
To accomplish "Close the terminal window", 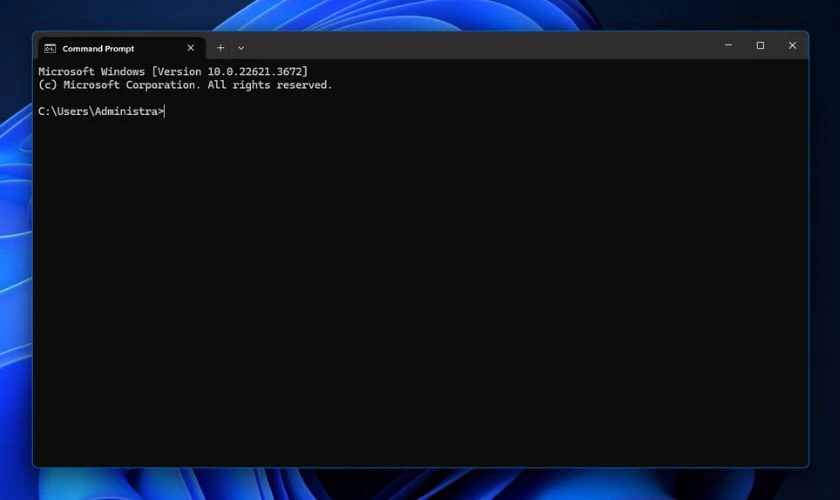I will [792, 46].
